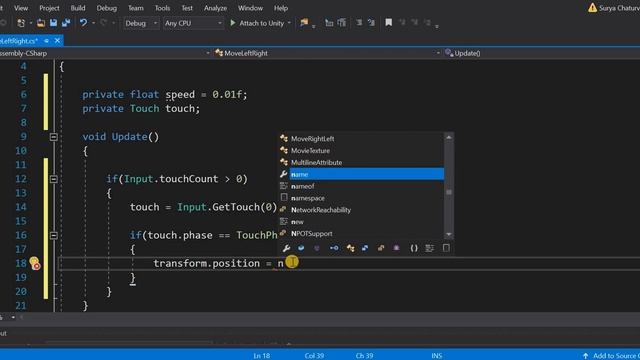The image size is (640, 360).
Task: Open the Analyze menu
Action: coord(216,8)
